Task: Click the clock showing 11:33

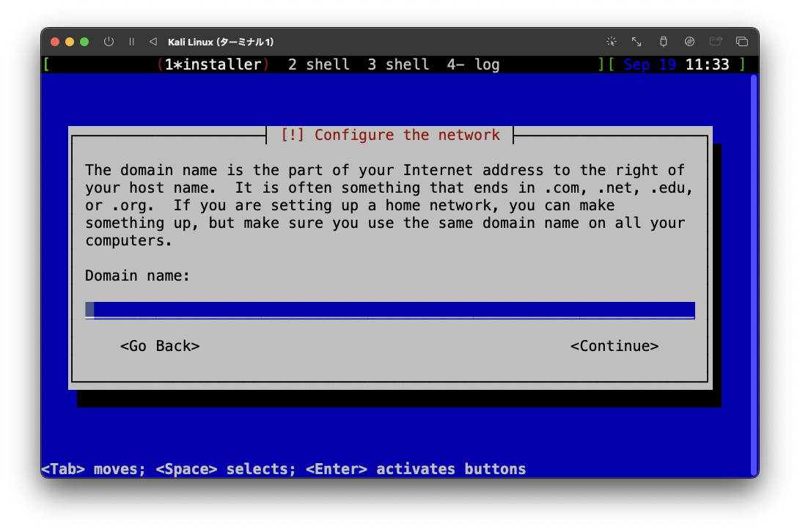Action: tap(708, 64)
